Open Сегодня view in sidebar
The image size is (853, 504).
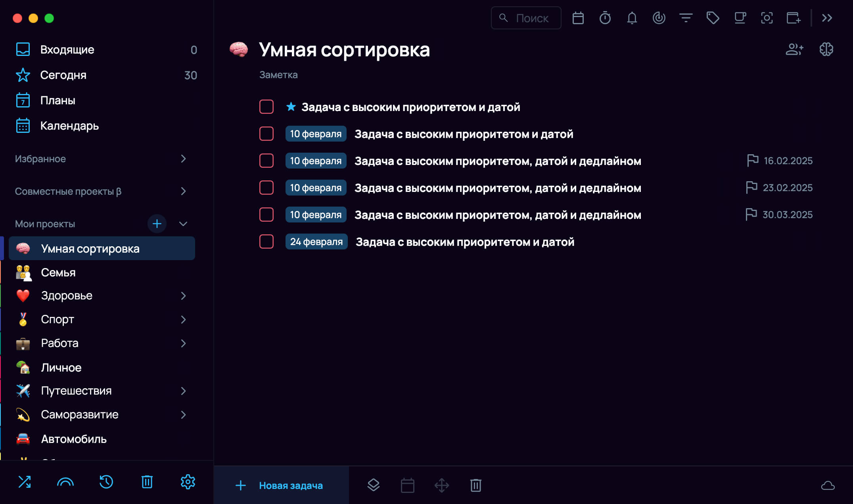click(x=106, y=75)
